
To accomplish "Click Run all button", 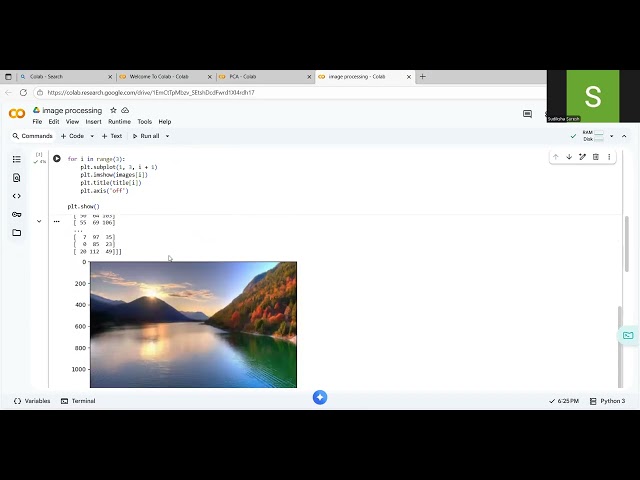I will 146,136.
